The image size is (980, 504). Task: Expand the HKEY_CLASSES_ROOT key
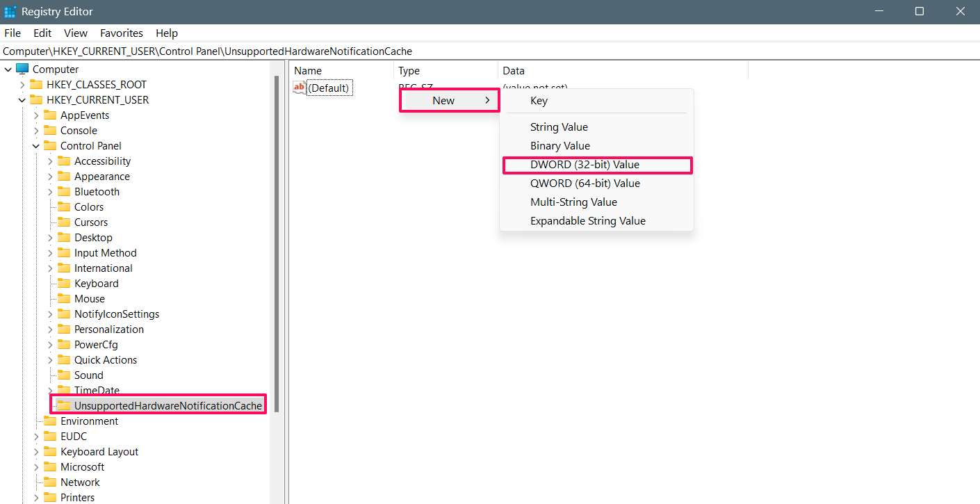point(22,85)
